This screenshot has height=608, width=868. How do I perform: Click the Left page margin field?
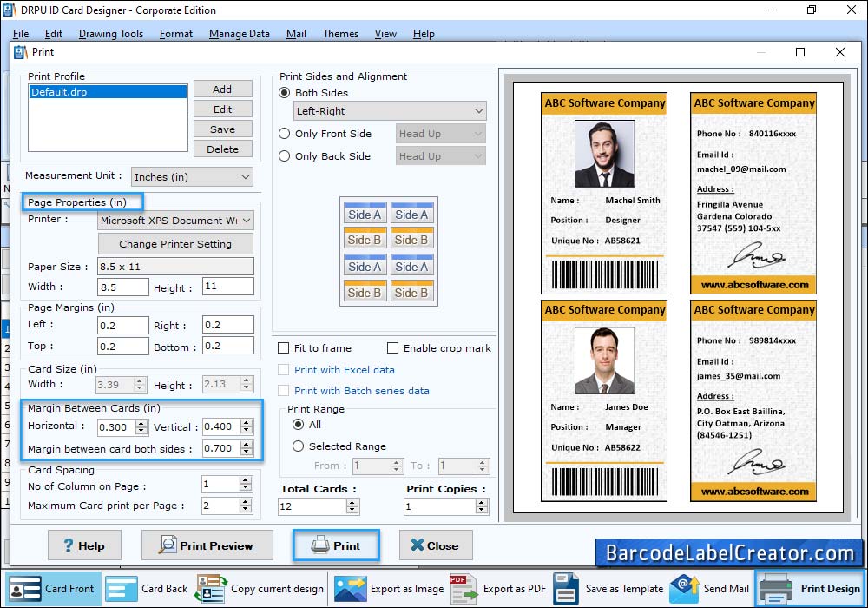click(x=123, y=326)
